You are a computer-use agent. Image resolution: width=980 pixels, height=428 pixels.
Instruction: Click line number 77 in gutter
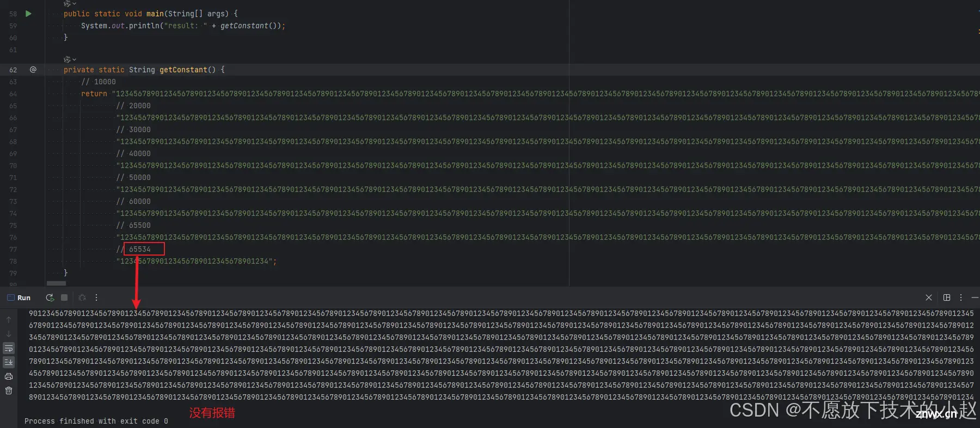pos(13,250)
